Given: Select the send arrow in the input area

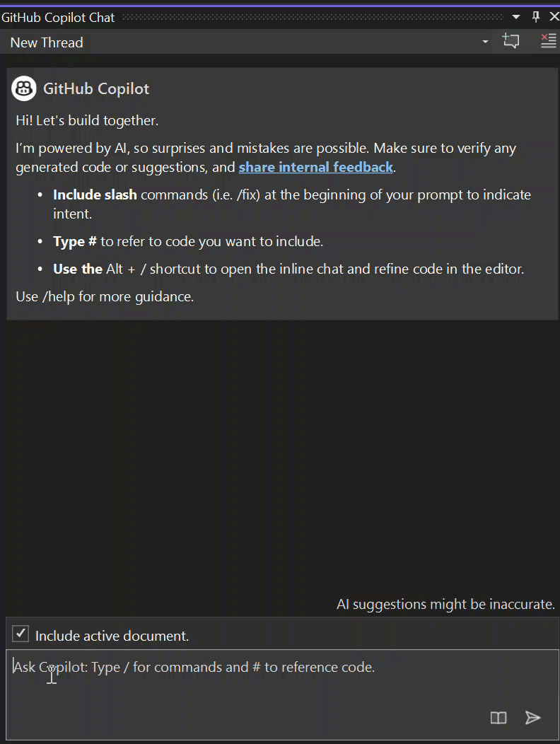Looking at the screenshot, I should coord(533,718).
